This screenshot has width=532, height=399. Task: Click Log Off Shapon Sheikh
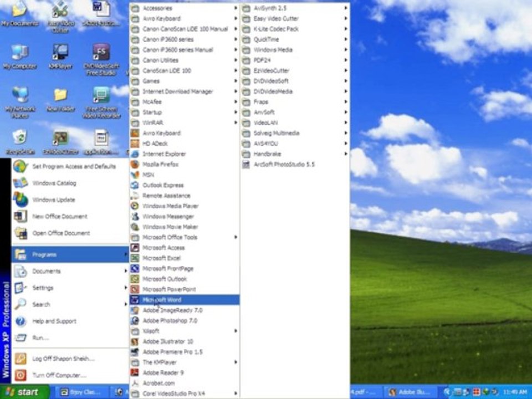coord(70,359)
